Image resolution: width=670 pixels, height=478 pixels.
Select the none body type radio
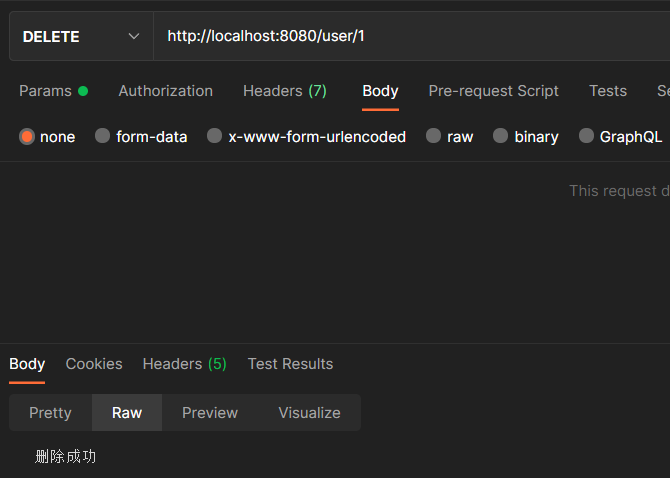click(27, 137)
